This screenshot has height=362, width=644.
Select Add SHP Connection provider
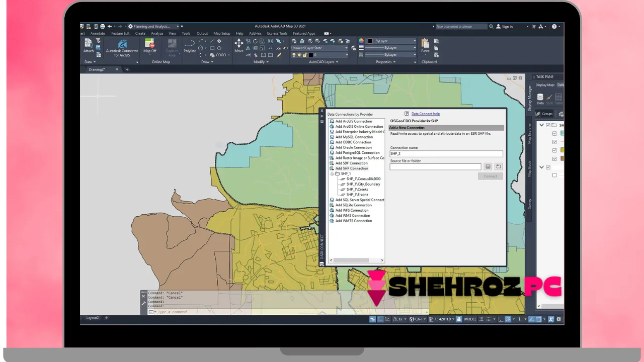pos(352,168)
